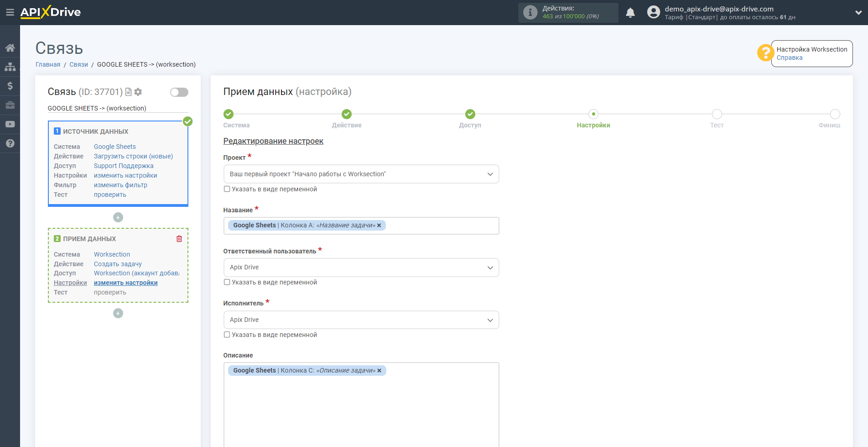The height and width of the screenshot is (447, 868).
Task: Go to the Система step
Action: [229, 114]
